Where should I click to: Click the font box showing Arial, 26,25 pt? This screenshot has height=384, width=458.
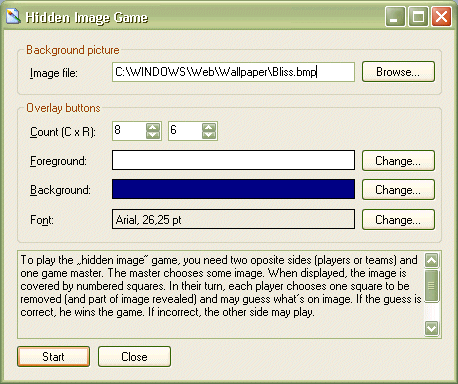[233, 219]
